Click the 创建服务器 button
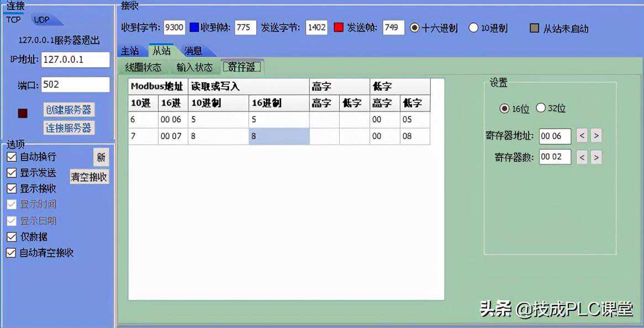Viewport: 644px width, 328px height. pyautogui.click(x=68, y=109)
